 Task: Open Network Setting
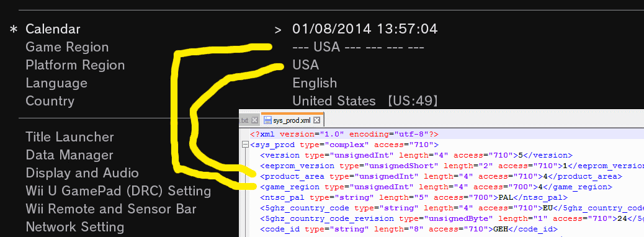pos(74,226)
